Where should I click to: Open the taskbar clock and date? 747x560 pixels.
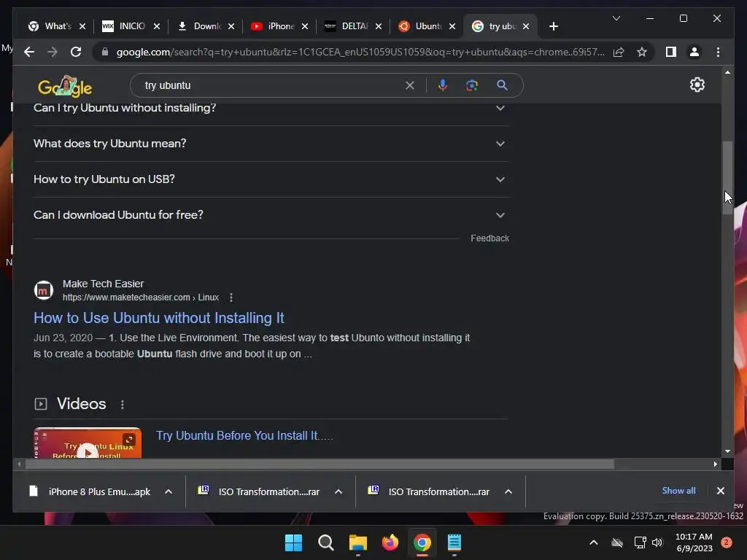(694, 542)
